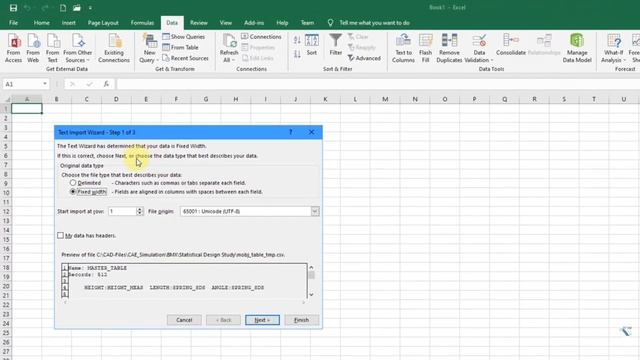This screenshot has height=360, width=640.
Task: Toggle the Filter funnel
Action: 336,45
